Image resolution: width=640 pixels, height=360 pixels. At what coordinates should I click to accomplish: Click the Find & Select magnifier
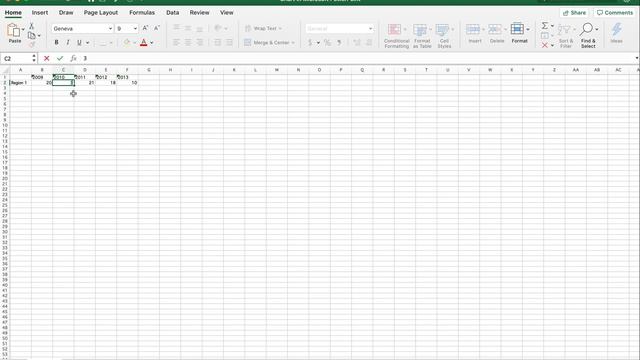587,29
